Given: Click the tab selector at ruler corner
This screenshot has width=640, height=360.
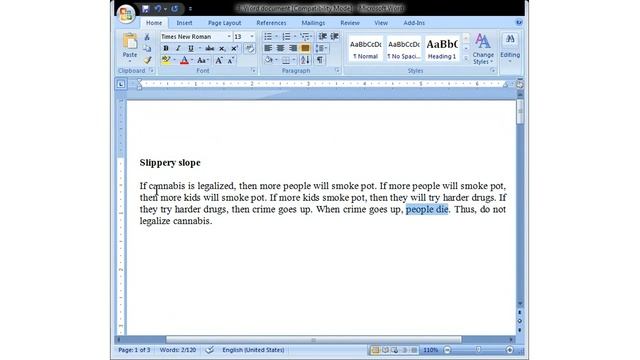Looking at the screenshot, I should point(121,84).
